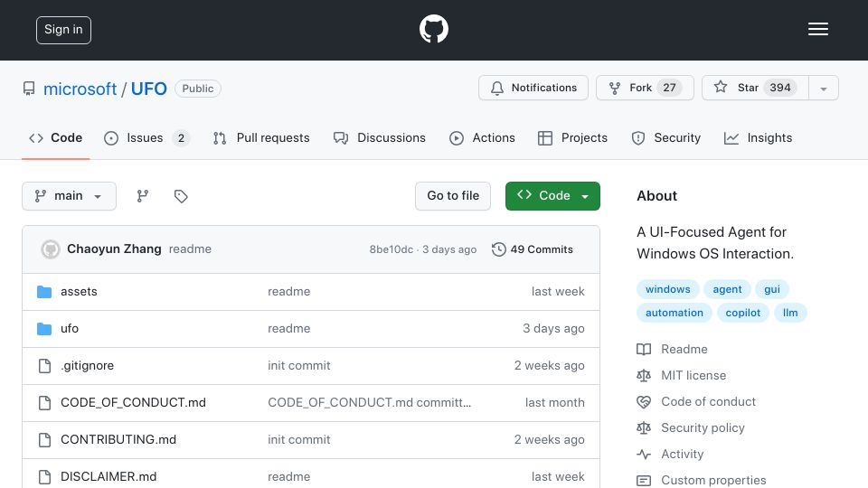Open the Activity link

click(682, 455)
